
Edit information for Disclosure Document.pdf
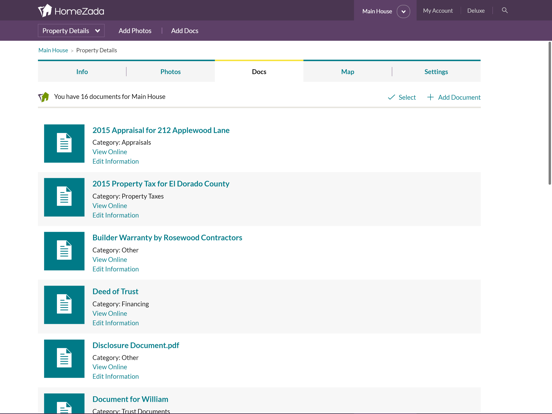115,376
